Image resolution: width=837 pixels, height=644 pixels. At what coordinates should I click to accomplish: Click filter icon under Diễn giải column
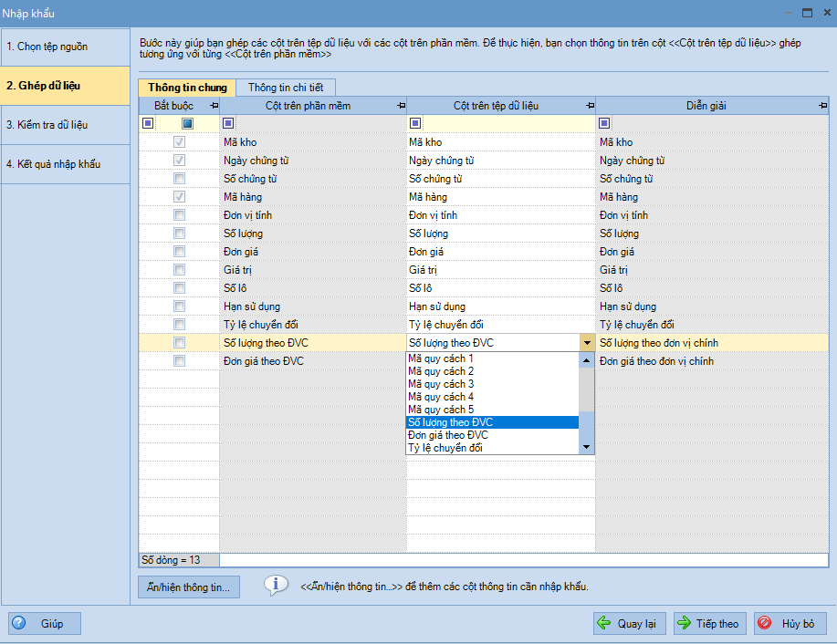click(x=604, y=123)
